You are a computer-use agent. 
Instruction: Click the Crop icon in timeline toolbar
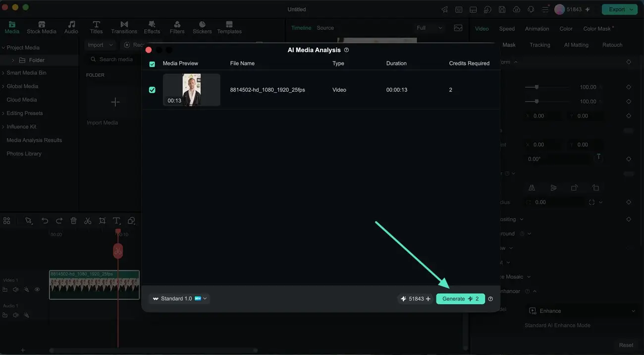[102, 221]
